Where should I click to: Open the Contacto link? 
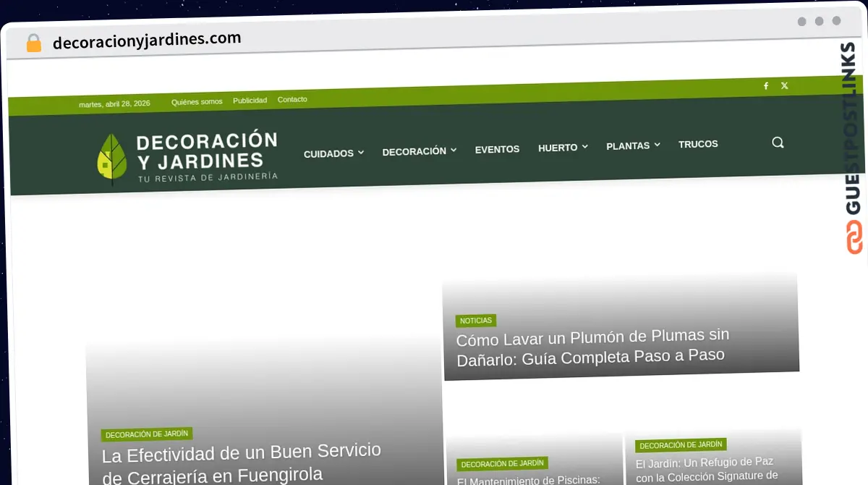click(292, 99)
